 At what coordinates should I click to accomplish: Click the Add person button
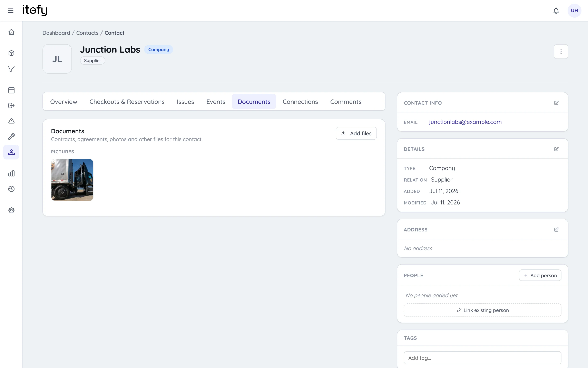[x=540, y=275]
